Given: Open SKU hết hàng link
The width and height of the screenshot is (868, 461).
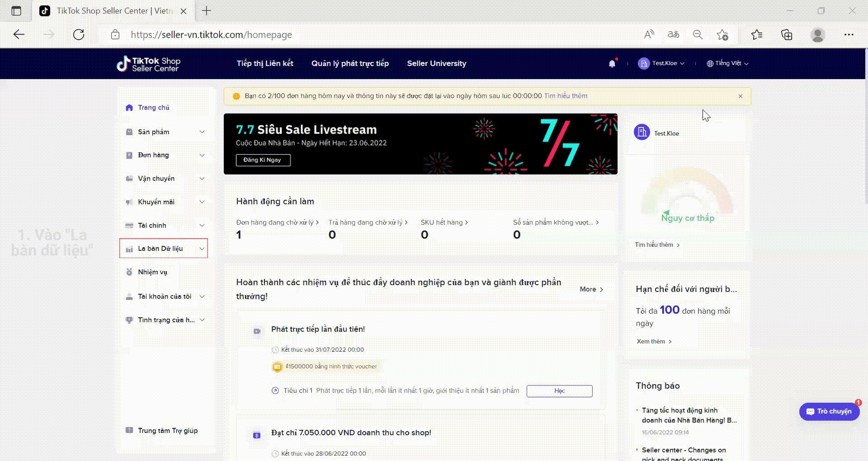Looking at the screenshot, I should [x=444, y=222].
